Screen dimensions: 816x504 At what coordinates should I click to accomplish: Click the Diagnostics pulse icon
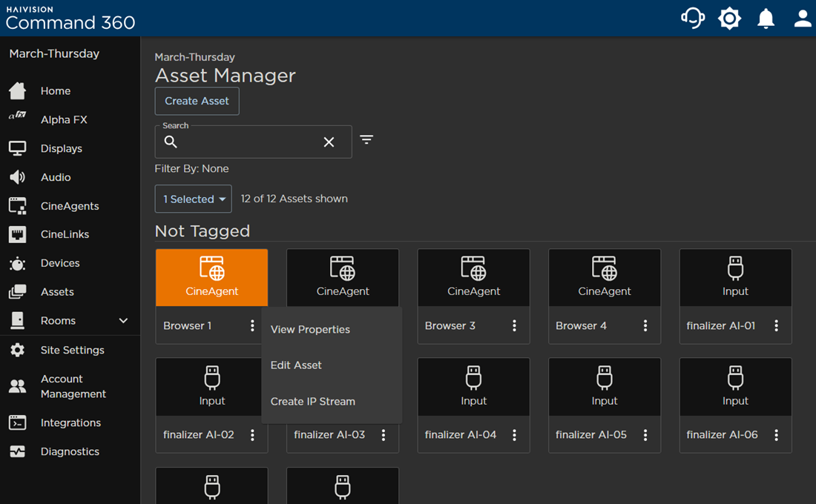click(17, 451)
